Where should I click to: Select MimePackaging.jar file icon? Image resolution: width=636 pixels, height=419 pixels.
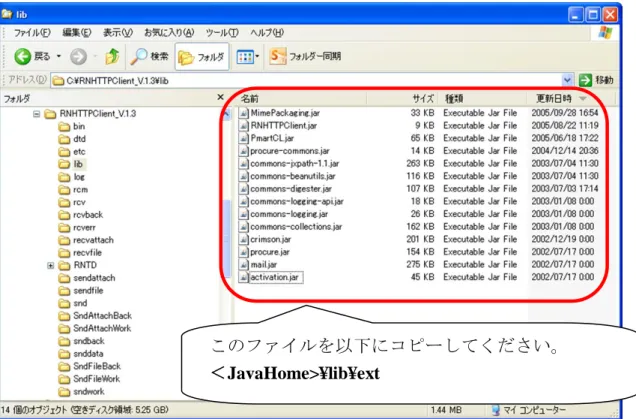click(x=243, y=113)
